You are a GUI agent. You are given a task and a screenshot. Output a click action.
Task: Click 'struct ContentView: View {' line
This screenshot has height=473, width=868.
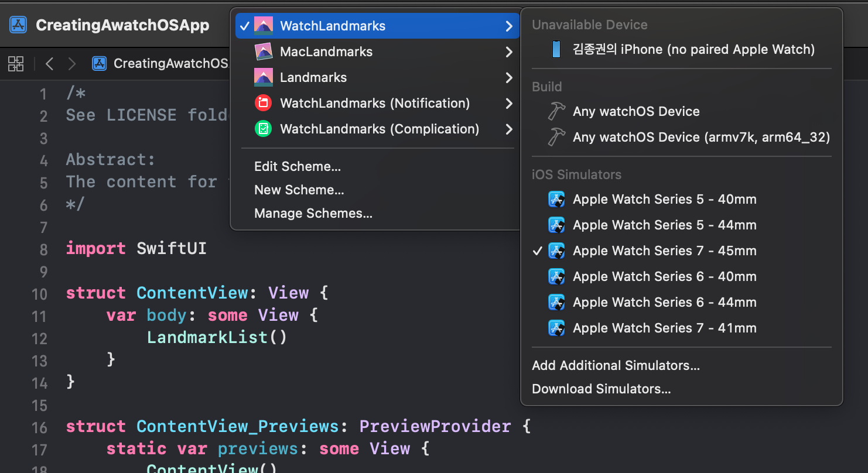[x=197, y=293]
